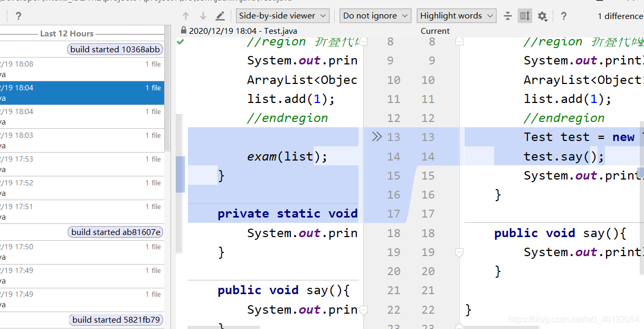The image size is (644, 329).
Task: Click label build started 5821fb79
Action: pos(117,319)
